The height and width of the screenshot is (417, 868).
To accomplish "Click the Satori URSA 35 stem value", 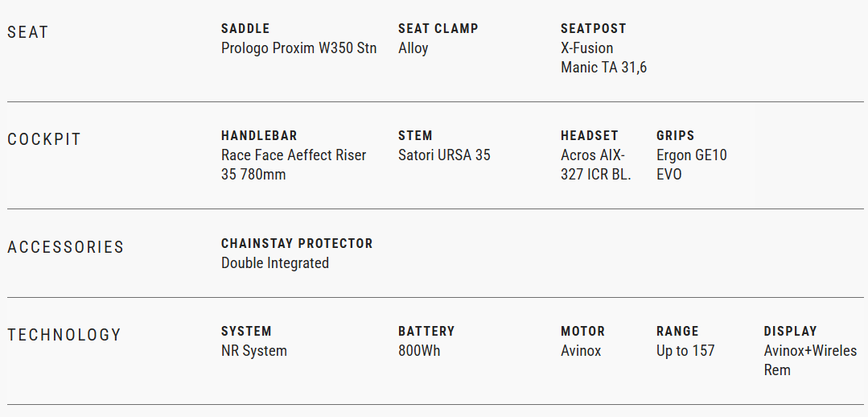I will pos(444,155).
